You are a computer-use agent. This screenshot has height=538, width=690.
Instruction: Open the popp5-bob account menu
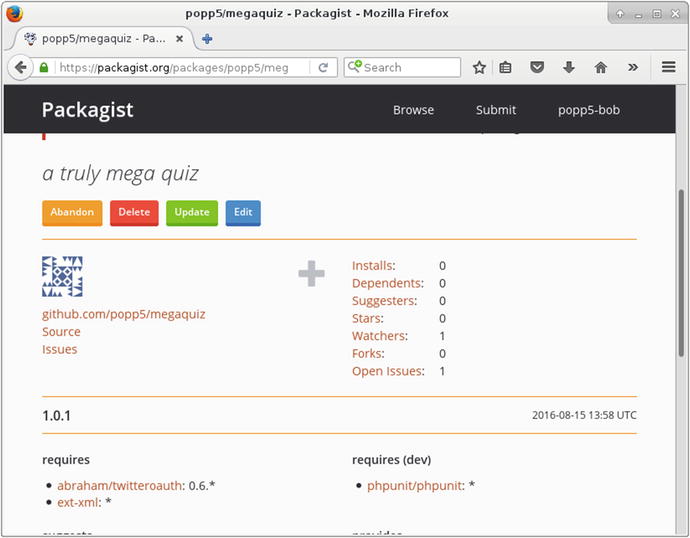coord(589,110)
